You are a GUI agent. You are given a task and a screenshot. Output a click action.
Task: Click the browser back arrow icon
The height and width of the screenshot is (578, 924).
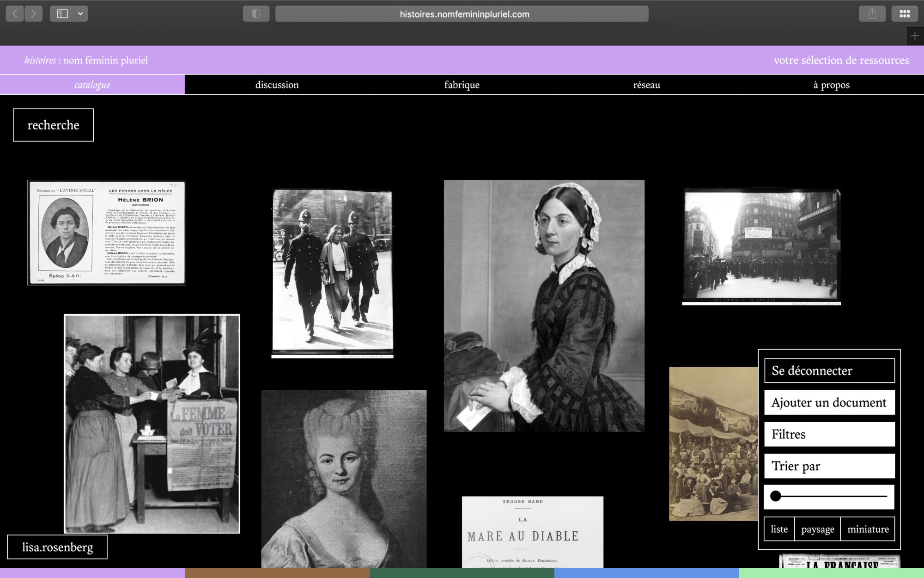(x=15, y=14)
